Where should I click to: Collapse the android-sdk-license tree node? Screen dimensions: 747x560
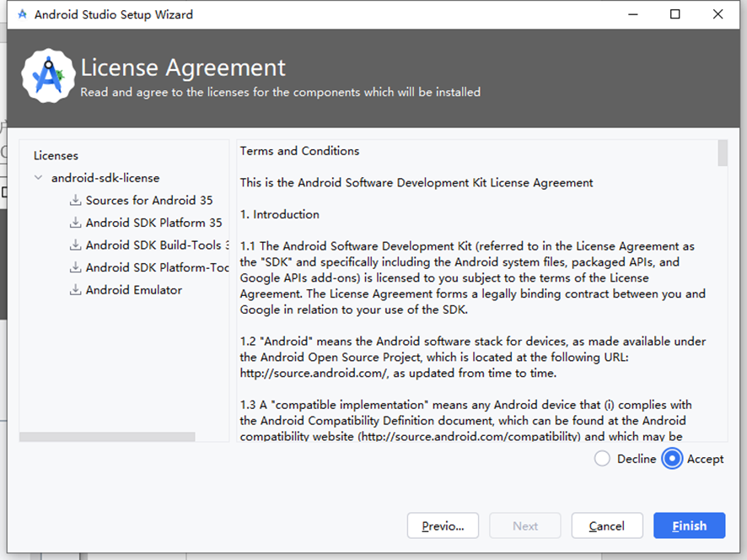(x=38, y=178)
